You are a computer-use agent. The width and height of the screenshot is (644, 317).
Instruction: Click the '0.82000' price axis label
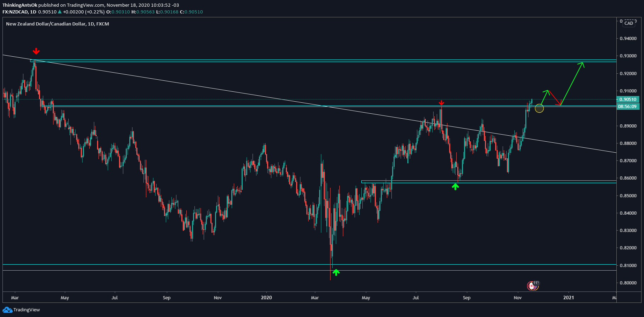click(628, 248)
